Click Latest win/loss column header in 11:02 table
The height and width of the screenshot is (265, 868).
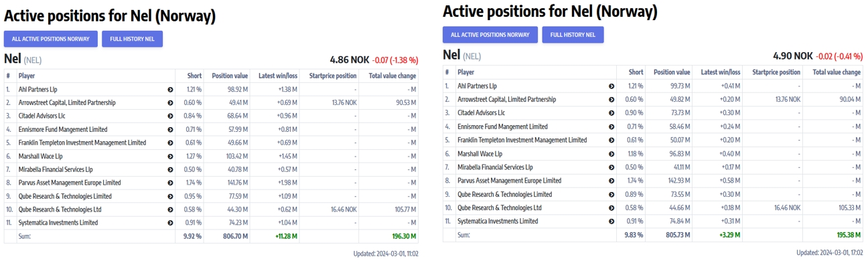pyautogui.click(x=278, y=76)
